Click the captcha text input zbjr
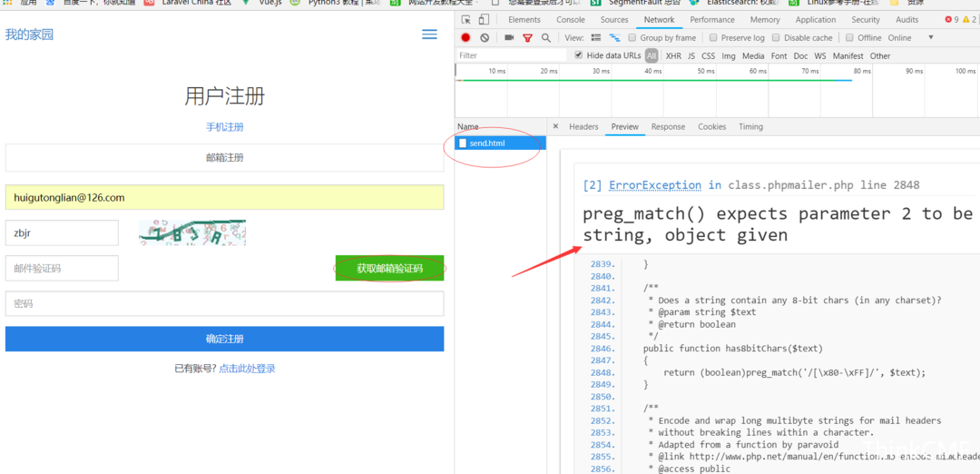Screen dimensions: 980x474 [x=62, y=232]
